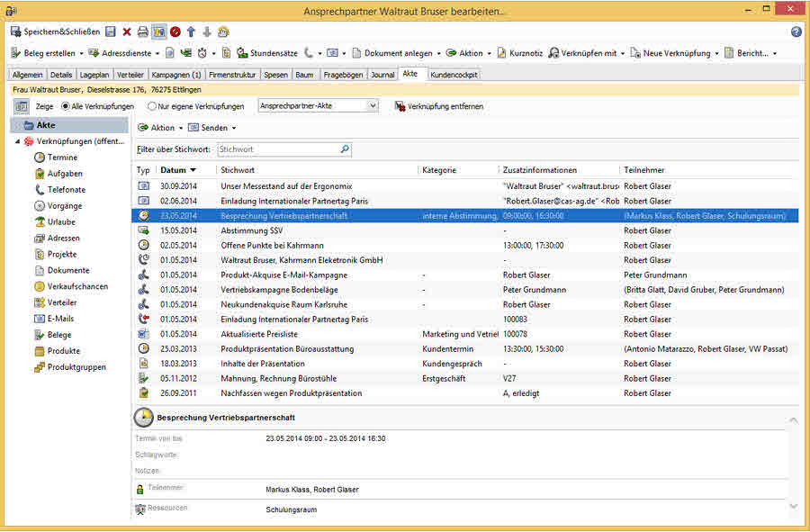
Task: Open the Senden dropdown menu
Action: pos(212,128)
